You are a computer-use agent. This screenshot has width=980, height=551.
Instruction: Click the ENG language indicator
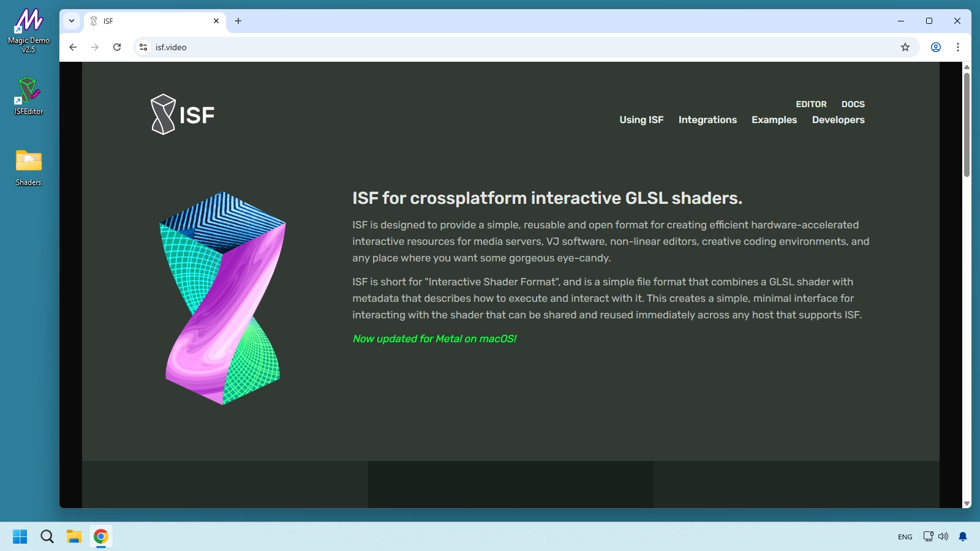coord(905,537)
